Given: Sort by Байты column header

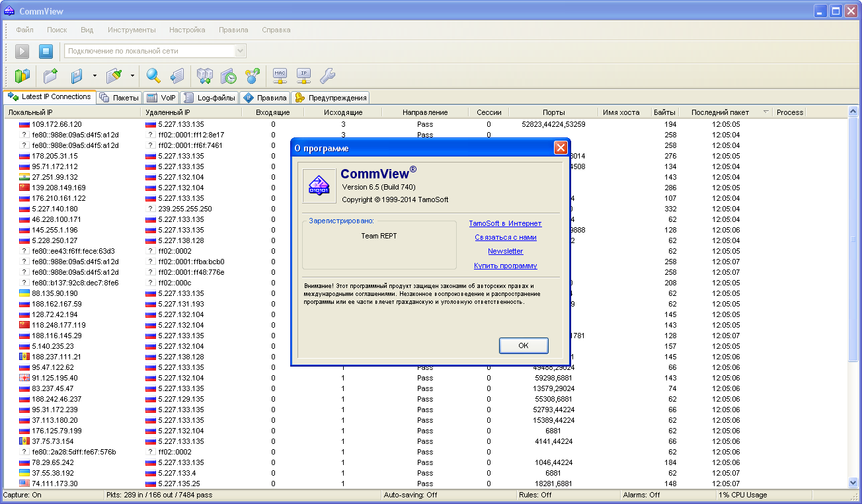Looking at the screenshot, I should [x=665, y=112].
